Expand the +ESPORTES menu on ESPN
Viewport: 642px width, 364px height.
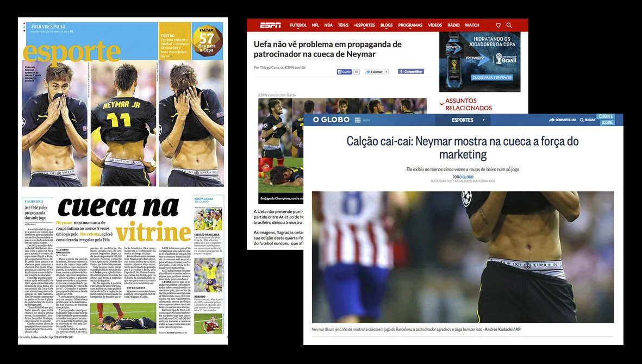click(x=364, y=26)
